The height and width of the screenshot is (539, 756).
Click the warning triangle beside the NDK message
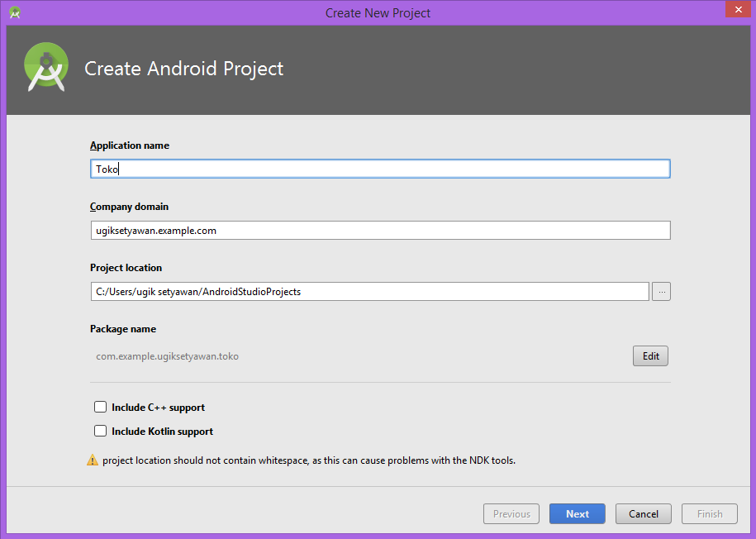click(x=93, y=460)
